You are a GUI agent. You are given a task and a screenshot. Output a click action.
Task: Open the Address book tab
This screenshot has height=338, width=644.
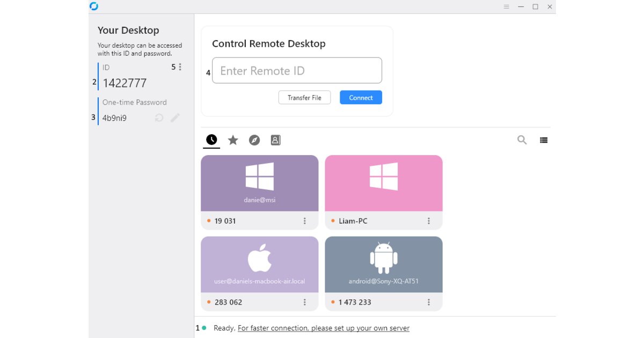(275, 140)
